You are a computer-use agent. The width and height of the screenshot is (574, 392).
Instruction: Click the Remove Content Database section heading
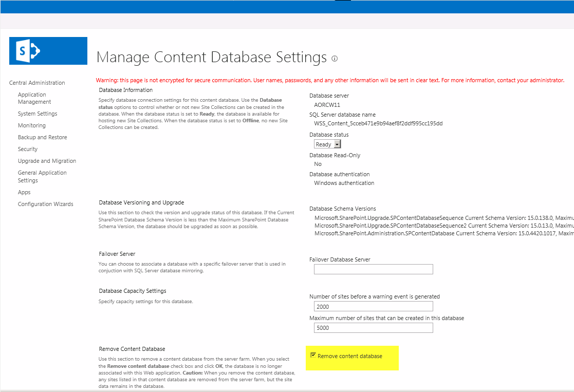click(132, 349)
